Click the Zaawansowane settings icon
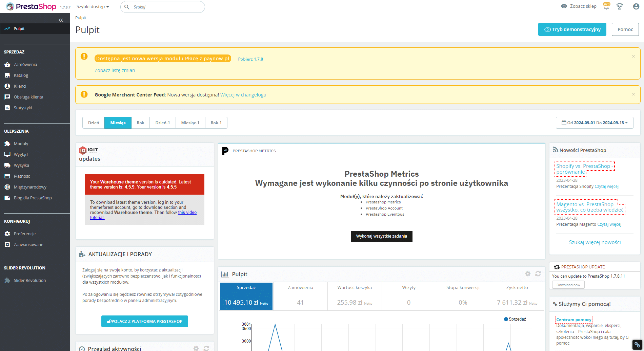This screenshot has height=351, width=644. tap(7, 245)
